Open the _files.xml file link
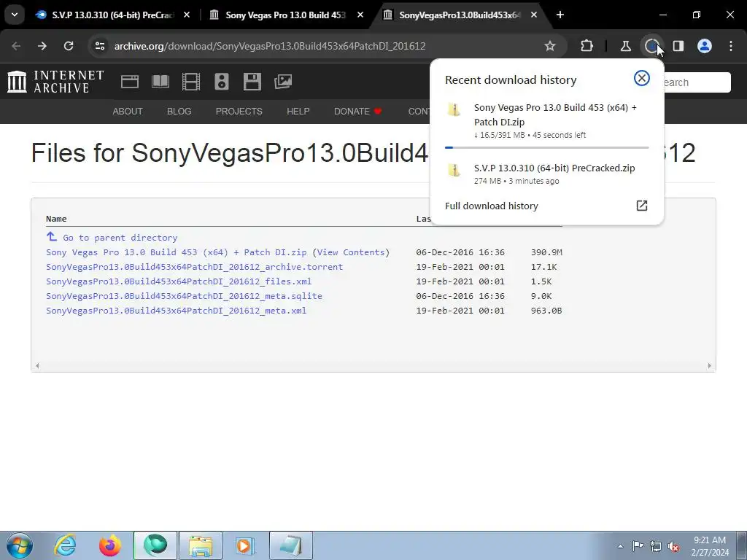This screenshot has width=747, height=560. coord(179,281)
